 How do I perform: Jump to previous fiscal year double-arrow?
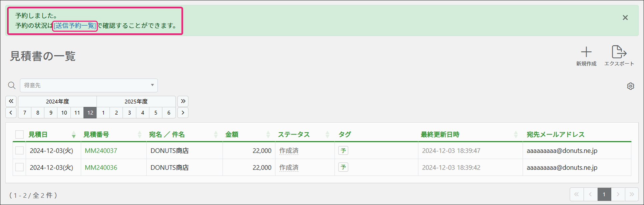tap(11, 101)
